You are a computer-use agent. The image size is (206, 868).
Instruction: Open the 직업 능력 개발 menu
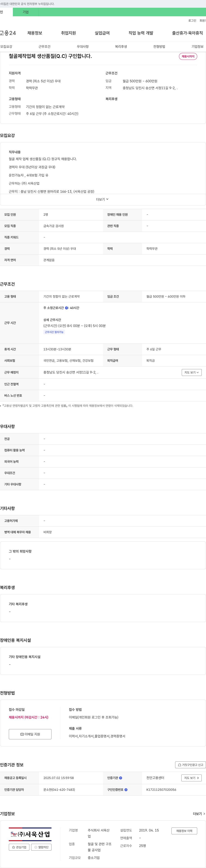(141, 33)
